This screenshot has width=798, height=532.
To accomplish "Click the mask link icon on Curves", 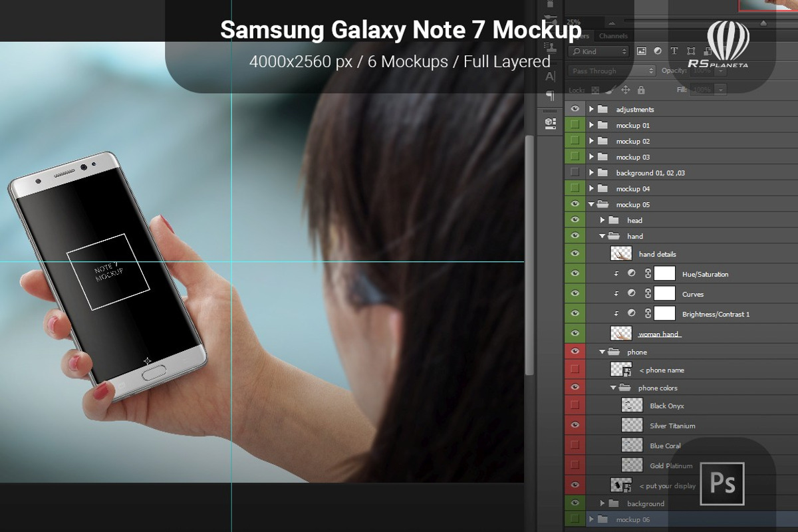I will click(647, 293).
